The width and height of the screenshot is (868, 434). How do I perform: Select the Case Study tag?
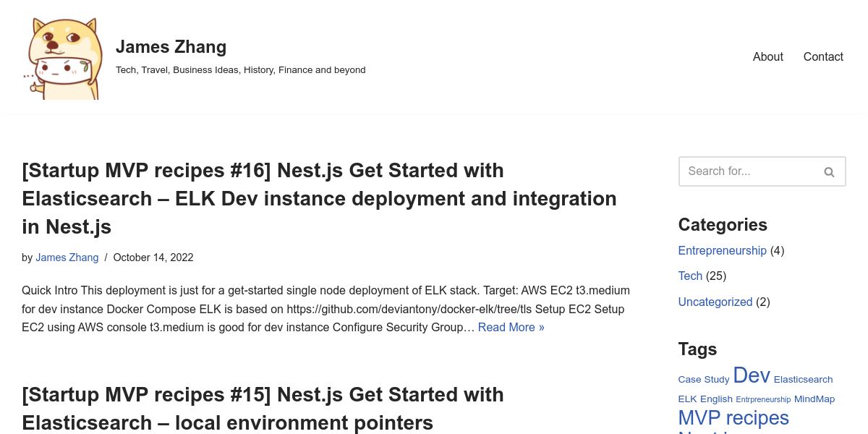[x=703, y=380]
